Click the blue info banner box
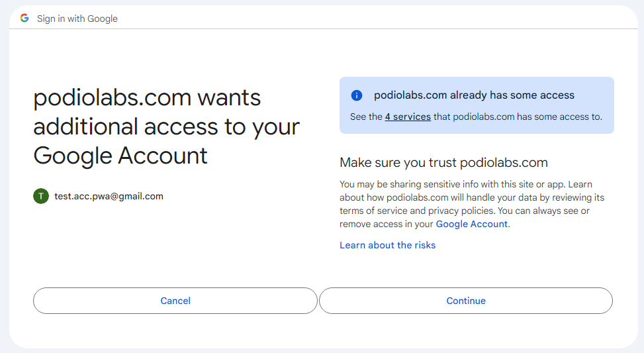This screenshot has width=644, height=353. [x=477, y=105]
